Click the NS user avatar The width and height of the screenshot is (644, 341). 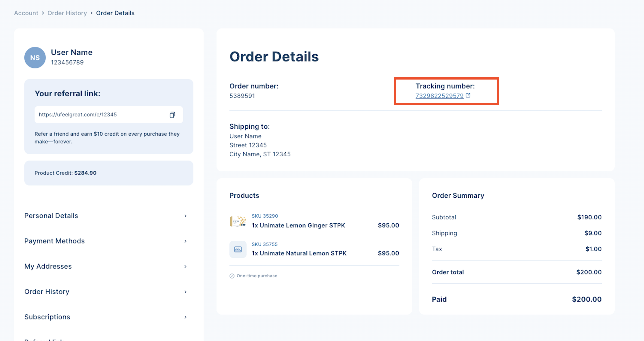tap(35, 58)
